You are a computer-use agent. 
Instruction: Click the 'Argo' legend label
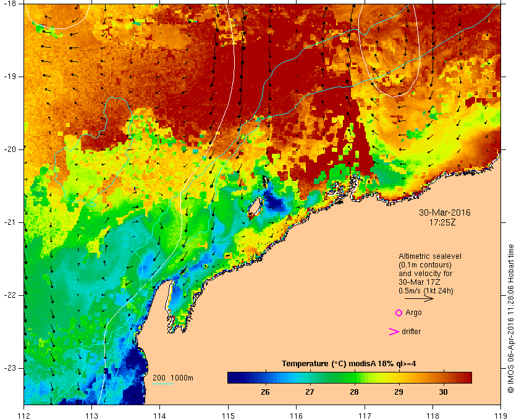(x=413, y=313)
